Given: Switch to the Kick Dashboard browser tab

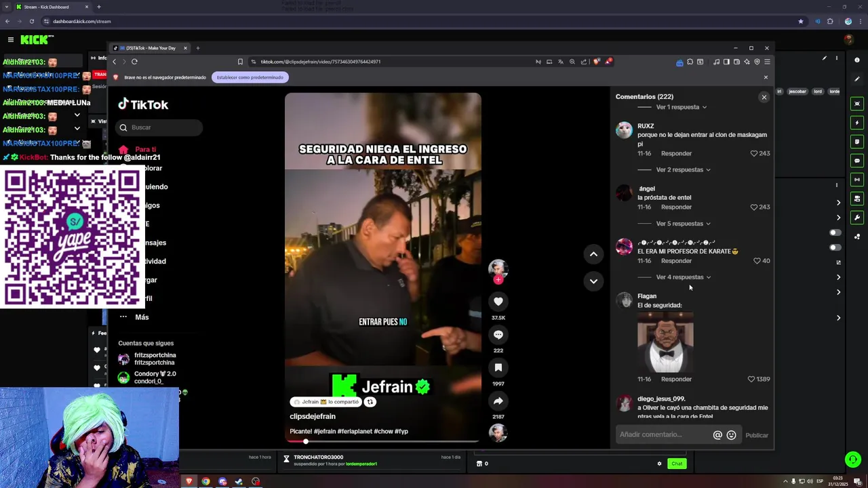Looking at the screenshot, I should coord(51,7).
